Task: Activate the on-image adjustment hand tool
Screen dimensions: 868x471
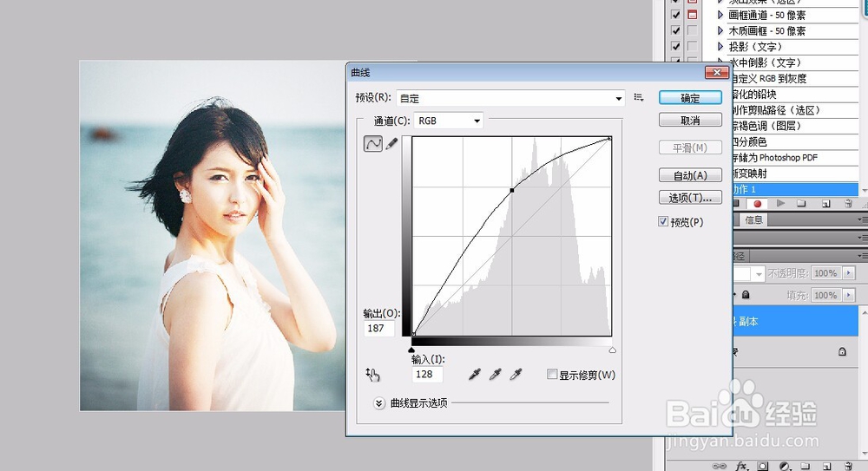Action: [372, 375]
